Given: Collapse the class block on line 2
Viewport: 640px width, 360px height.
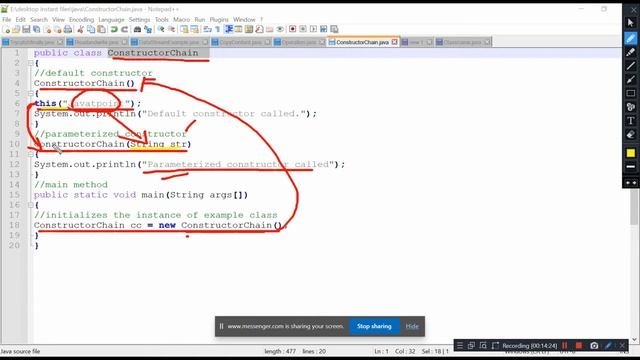Looking at the screenshot, I should tap(31, 63).
